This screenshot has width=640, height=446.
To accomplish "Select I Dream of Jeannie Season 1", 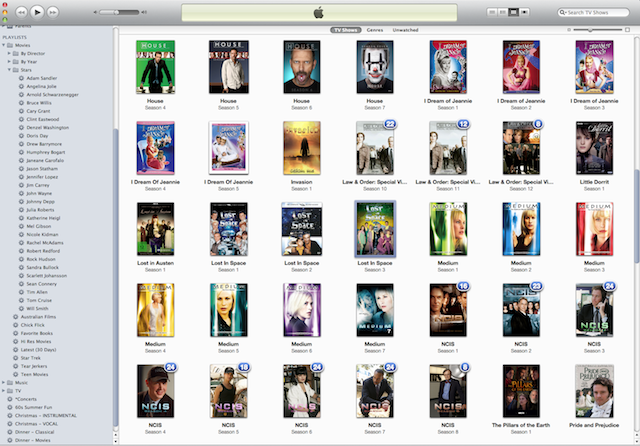I will click(x=448, y=67).
